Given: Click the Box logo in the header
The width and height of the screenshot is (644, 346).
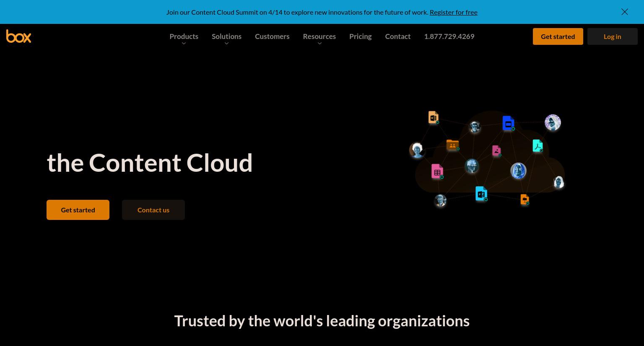Looking at the screenshot, I should click(x=18, y=36).
